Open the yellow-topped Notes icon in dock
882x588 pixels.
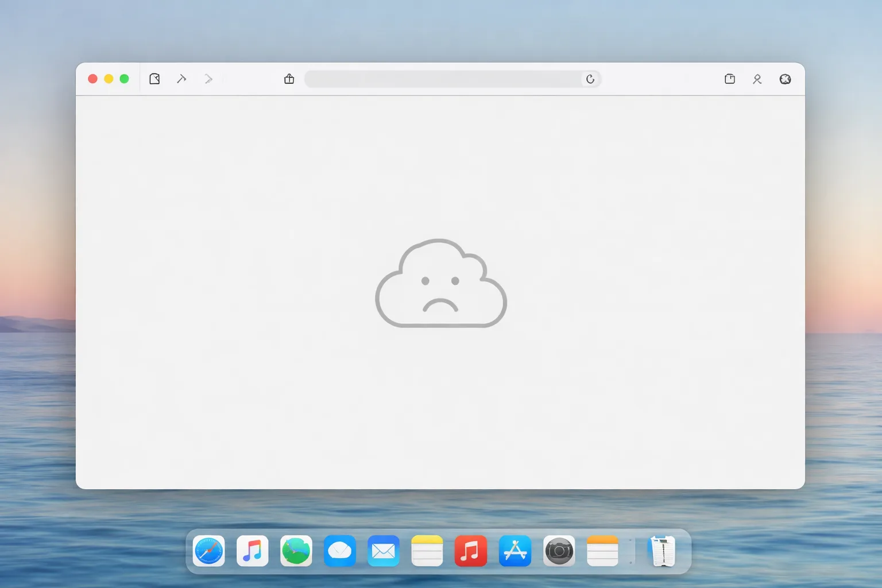coord(427,551)
